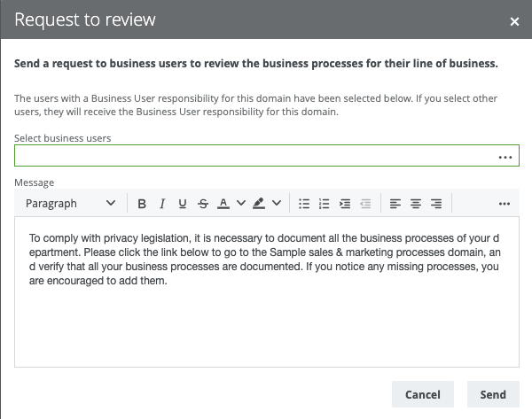Toggle underline formatting

click(183, 204)
